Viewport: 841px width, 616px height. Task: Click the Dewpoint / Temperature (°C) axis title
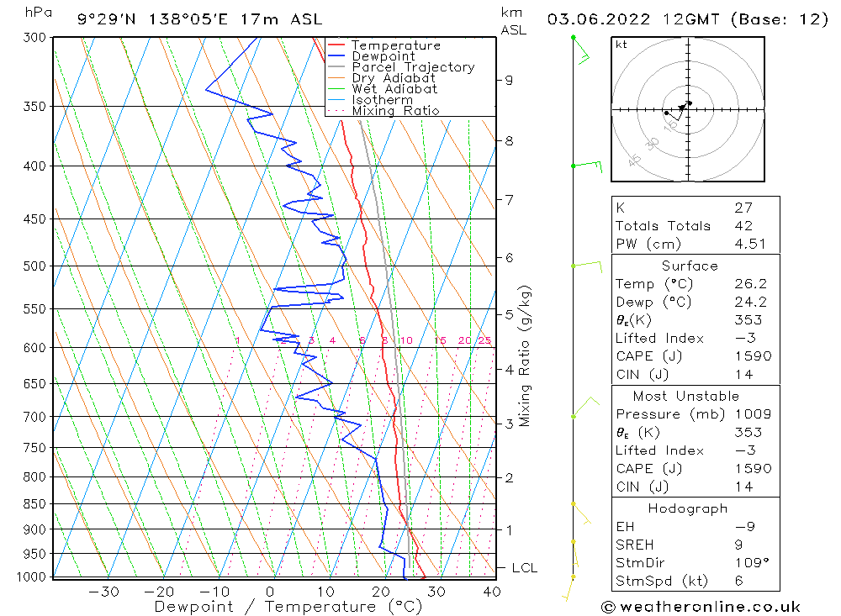tap(288, 607)
